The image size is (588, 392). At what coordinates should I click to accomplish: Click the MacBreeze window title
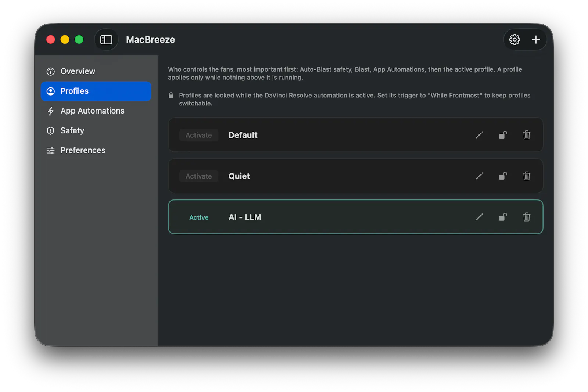(150, 40)
